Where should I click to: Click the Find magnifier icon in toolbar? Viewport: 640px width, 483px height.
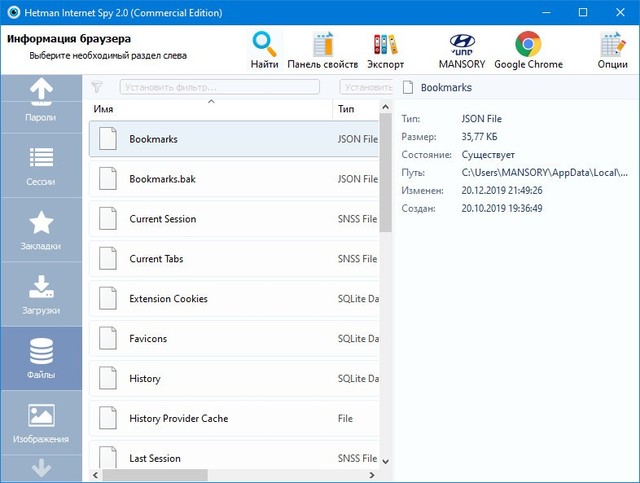(265, 45)
